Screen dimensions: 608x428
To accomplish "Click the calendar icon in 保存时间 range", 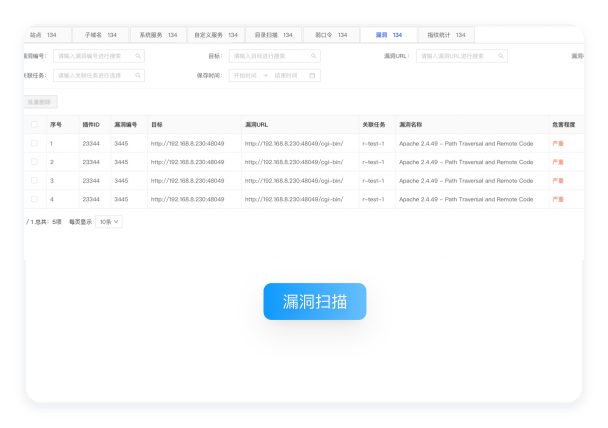I will click(x=313, y=75).
